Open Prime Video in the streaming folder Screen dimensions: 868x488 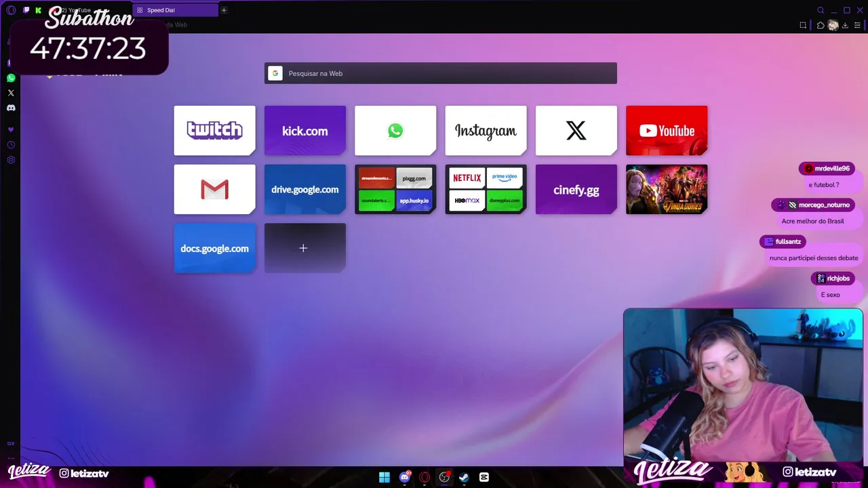pyautogui.click(x=505, y=178)
